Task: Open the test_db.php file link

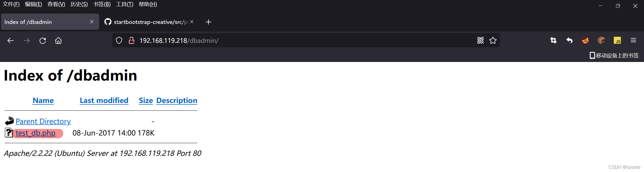Action: click(x=35, y=133)
